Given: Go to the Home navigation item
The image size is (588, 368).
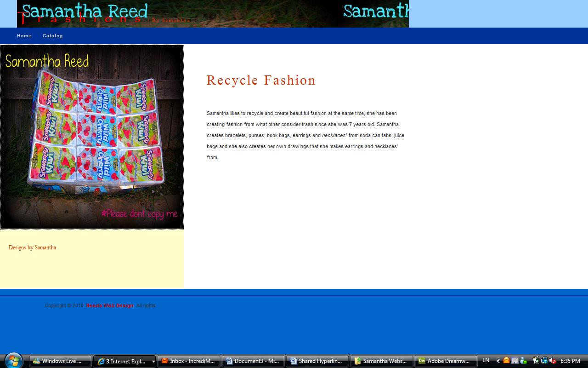Looking at the screenshot, I should 24,36.
